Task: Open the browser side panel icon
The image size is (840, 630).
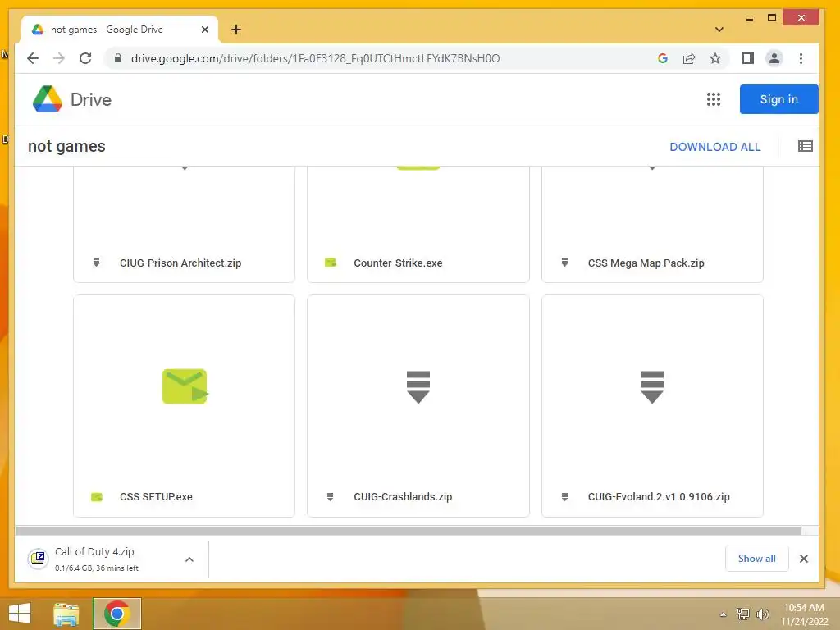Action: (748, 58)
